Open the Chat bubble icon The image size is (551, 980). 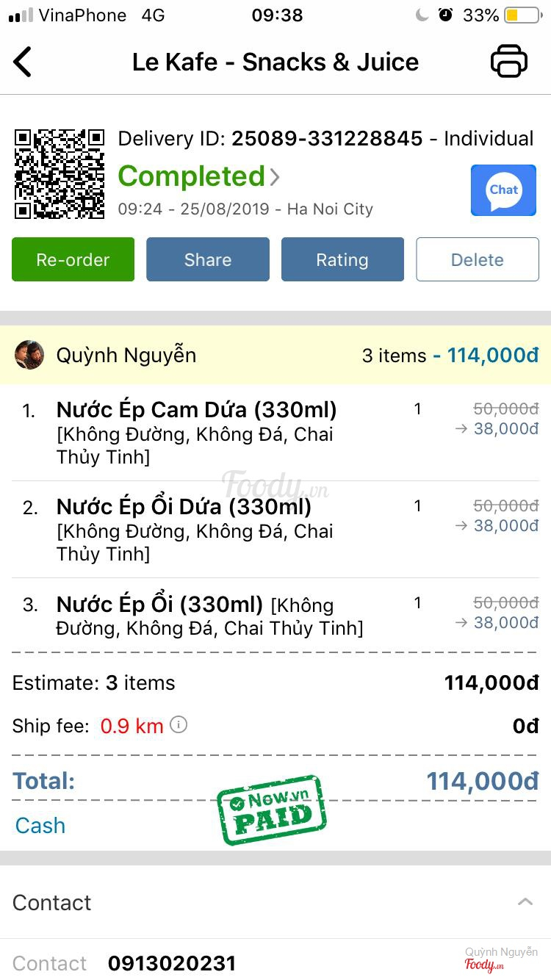click(x=503, y=190)
